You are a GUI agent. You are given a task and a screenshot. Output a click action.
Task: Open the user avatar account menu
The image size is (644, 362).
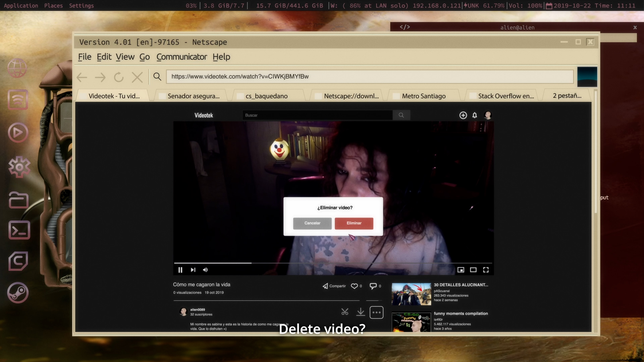pos(488,115)
